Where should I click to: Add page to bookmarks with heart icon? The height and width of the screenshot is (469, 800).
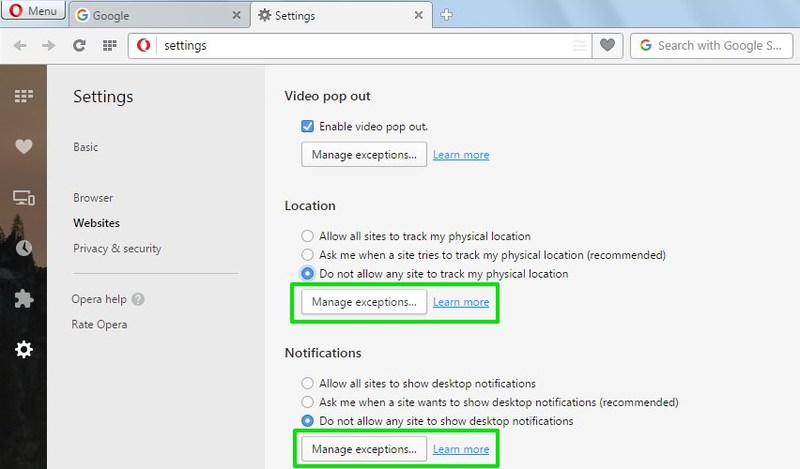(607, 46)
